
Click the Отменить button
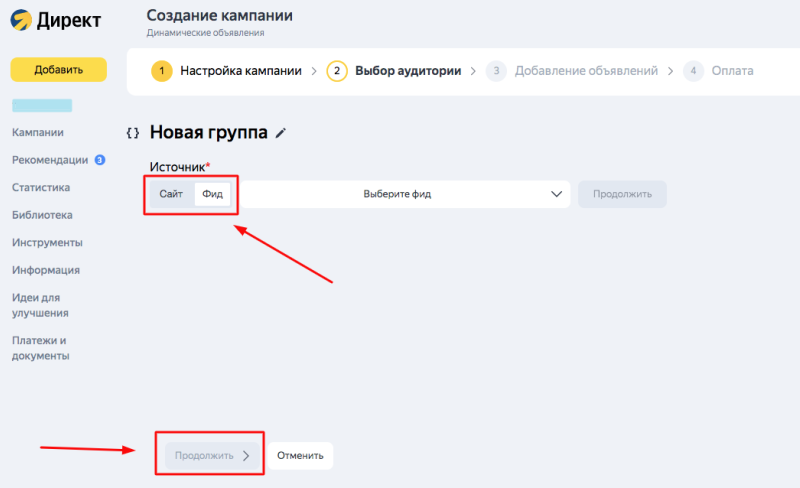(x=300, y=455)
